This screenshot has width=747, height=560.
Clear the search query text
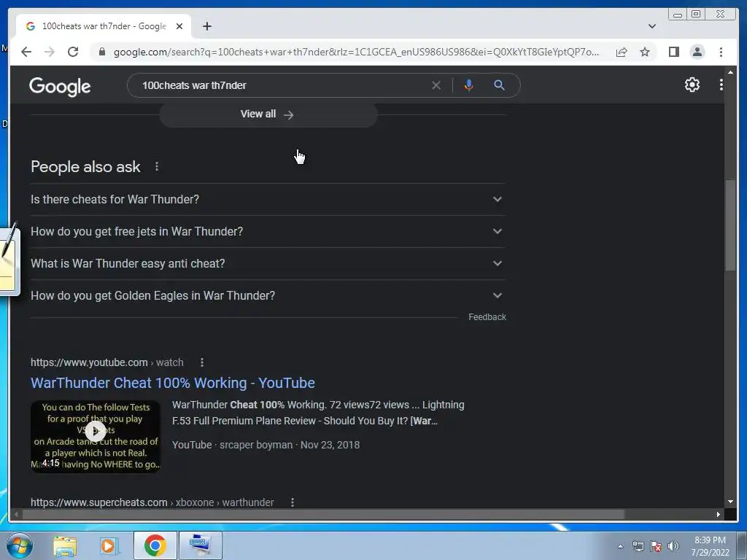pos(436,85)
